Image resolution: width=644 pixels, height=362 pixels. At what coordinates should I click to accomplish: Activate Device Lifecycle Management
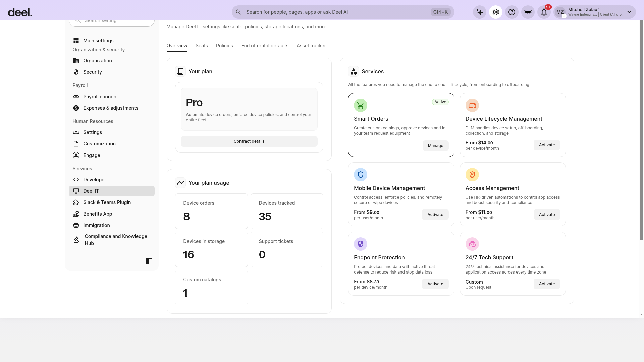(547, 145)
